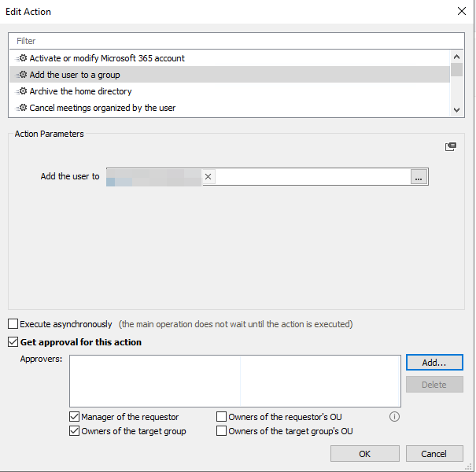Enable Execute asynchronously checkbox
This screenshot has width=476, height=472.
[13, 324]
